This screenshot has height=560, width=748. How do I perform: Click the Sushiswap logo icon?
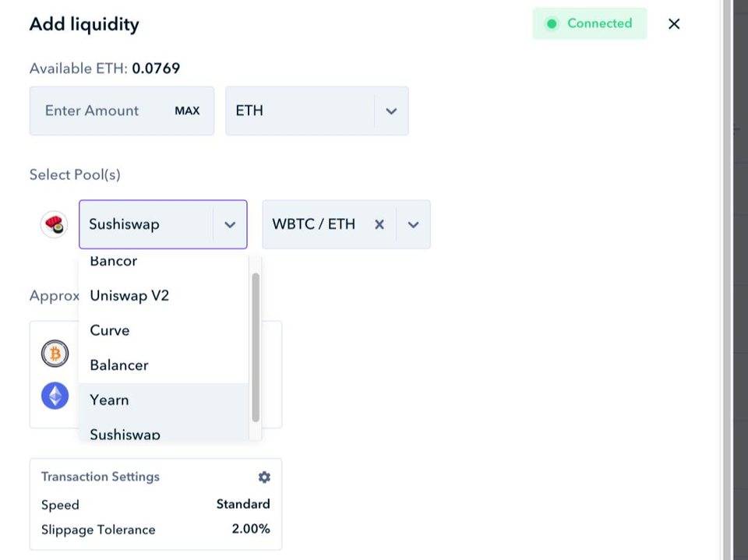pos(54,224)
